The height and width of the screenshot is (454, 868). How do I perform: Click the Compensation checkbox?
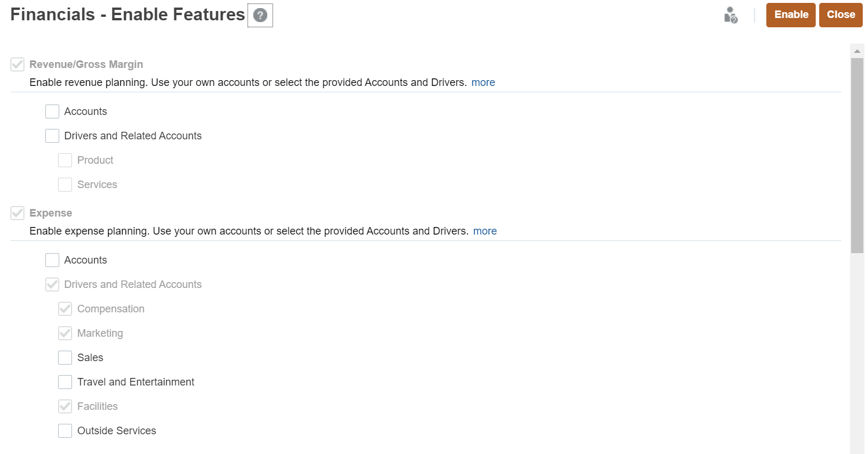click(x=64, y=308)
